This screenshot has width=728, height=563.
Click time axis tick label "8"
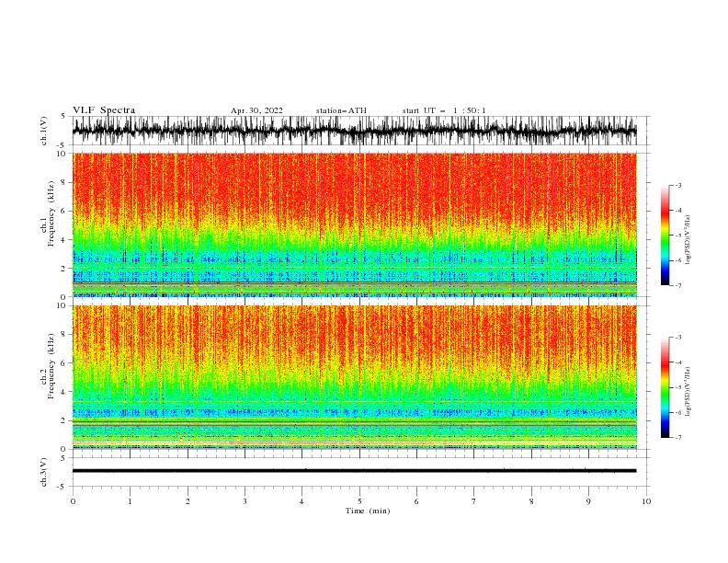531,501
